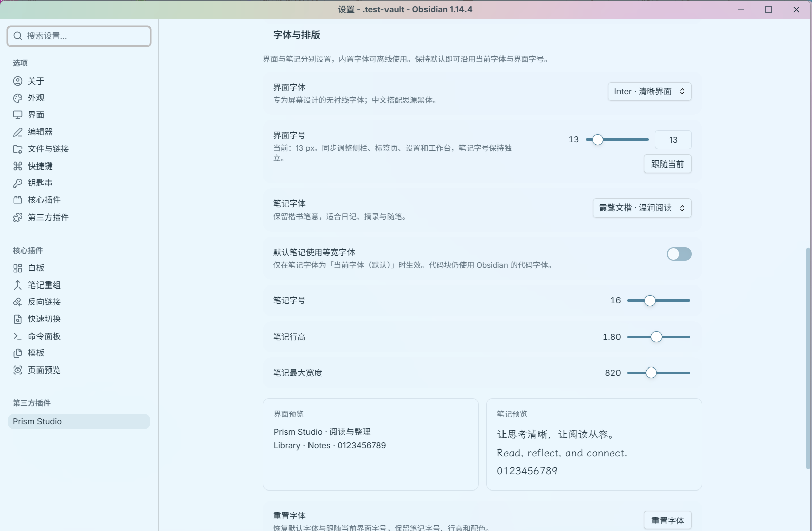Adjust the 笔记最大宽度 slider

pyautogui.click(x=659, y=373)
